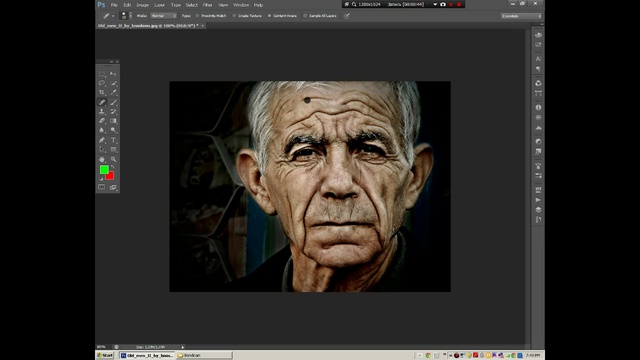The image size is (640, 360).
Task: Open the Edit menu
Action: point(127,5)
